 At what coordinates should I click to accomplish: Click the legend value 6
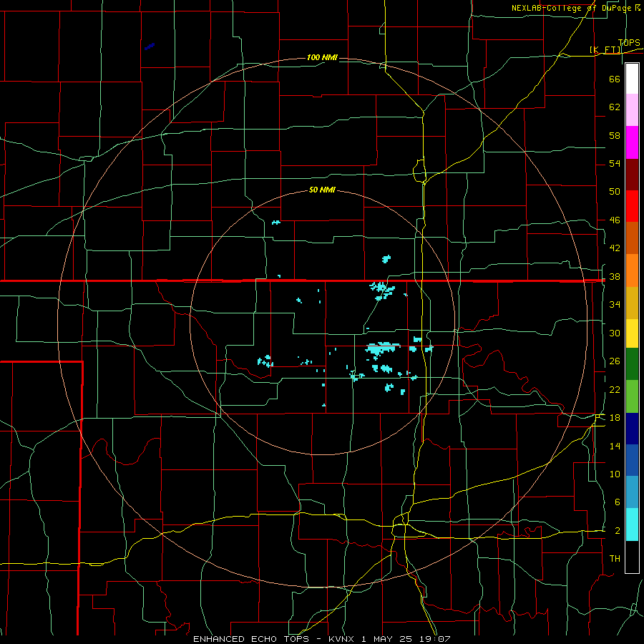click(x=617, y=502)
